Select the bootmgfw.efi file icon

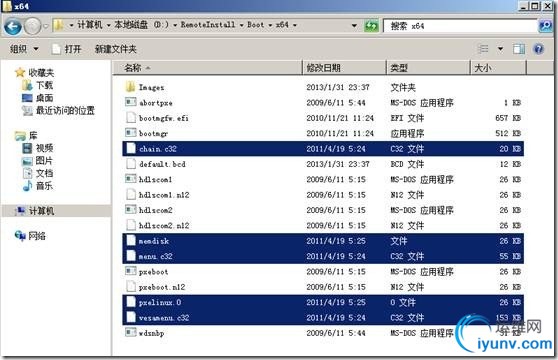[131, 117]
